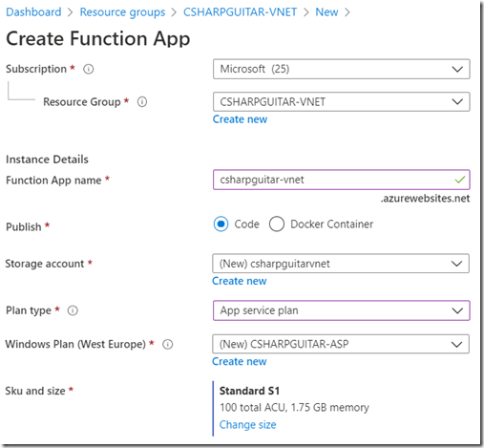Click the Create Function App title
Viewport: 484px width, 448px height.
pos(98,39)
